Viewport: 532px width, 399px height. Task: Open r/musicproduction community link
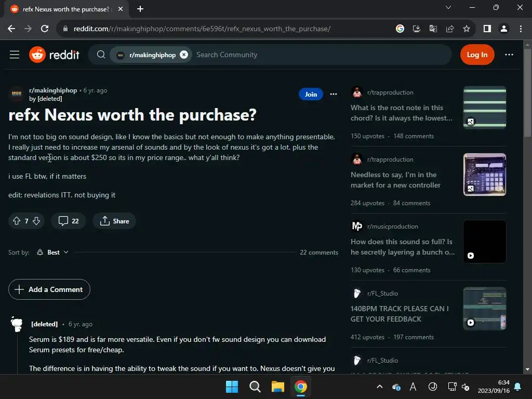pos(393,227)
